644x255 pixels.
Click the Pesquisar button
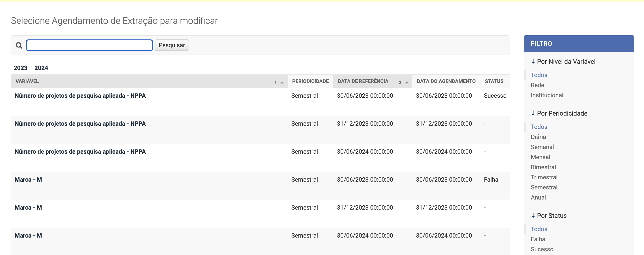172,45
